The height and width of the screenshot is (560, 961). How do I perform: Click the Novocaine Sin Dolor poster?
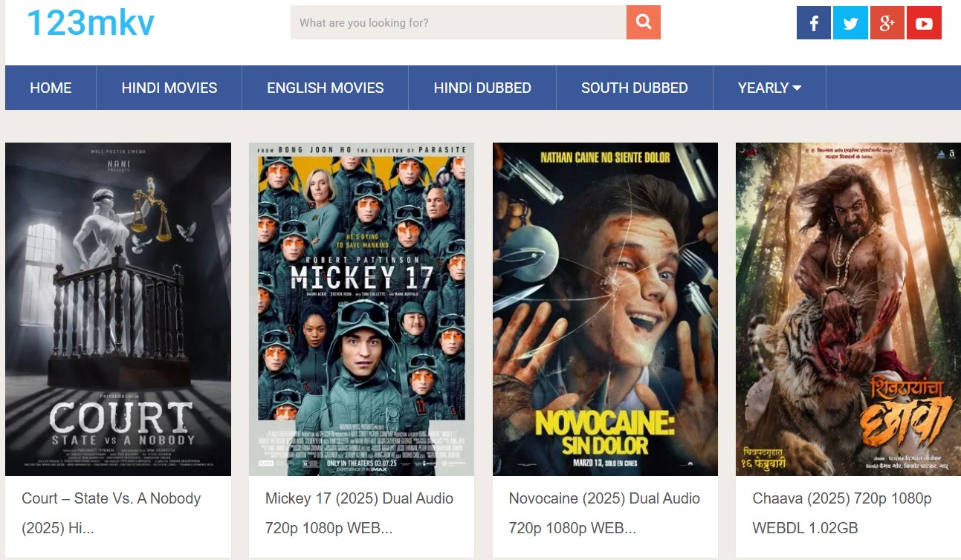click(x=605, y=309)
